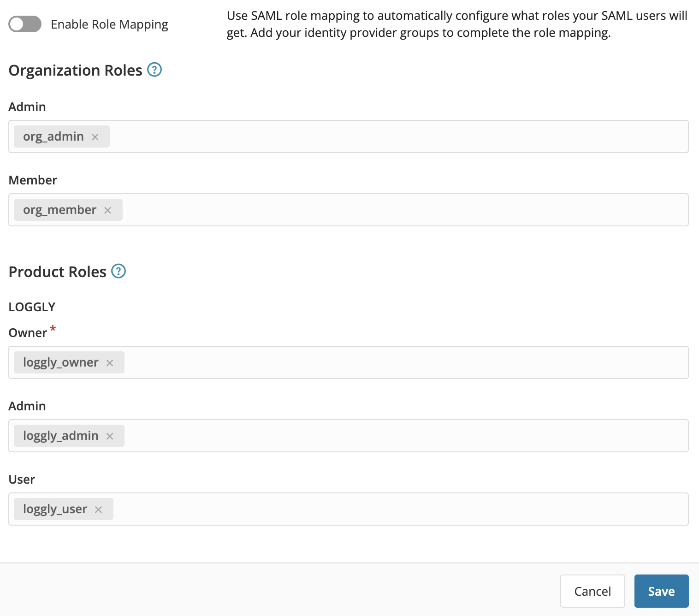Click the Member organization role input field
699x616 pixels.
[x=369, y=210]
